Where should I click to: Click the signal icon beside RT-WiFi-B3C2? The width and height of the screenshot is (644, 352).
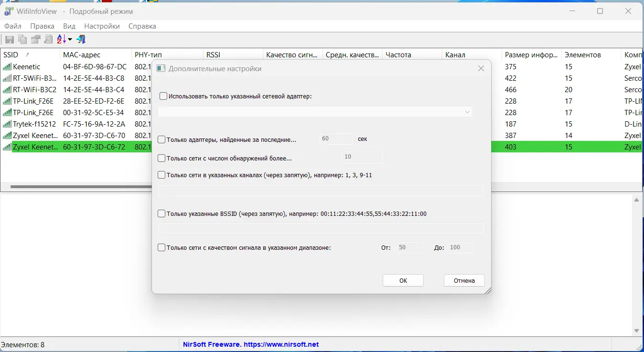point(7,90)
